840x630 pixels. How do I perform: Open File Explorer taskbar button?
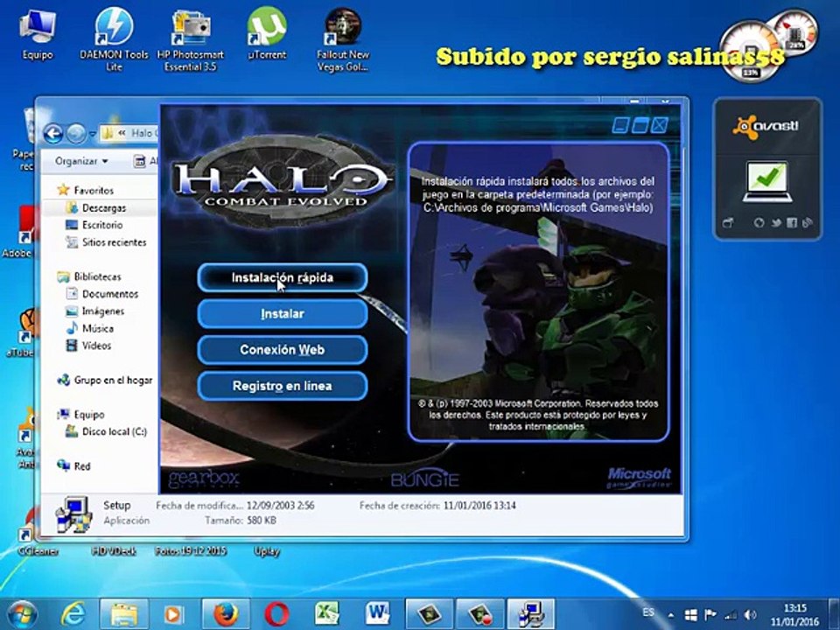coord(124,614)
